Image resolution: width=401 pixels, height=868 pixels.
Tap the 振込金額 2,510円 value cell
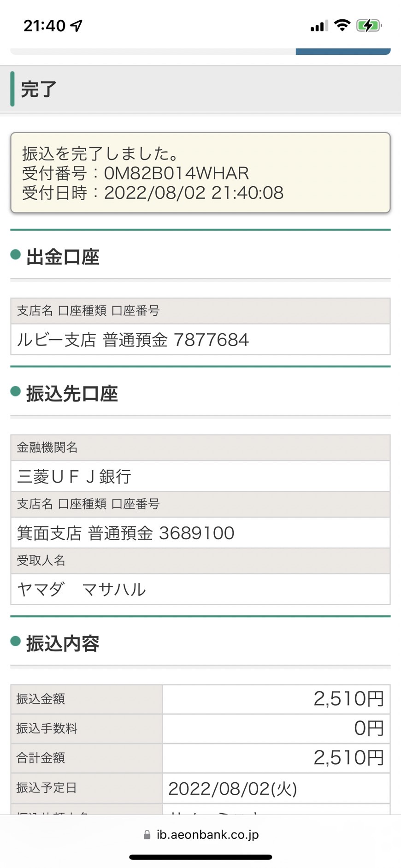click(x=276, y=699)
